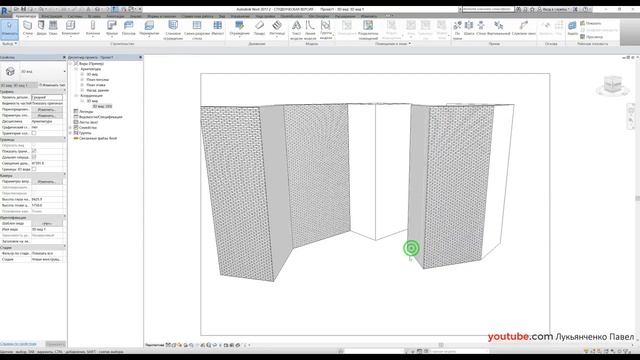Select the Modify (Изменить) tool

(9, 29)
